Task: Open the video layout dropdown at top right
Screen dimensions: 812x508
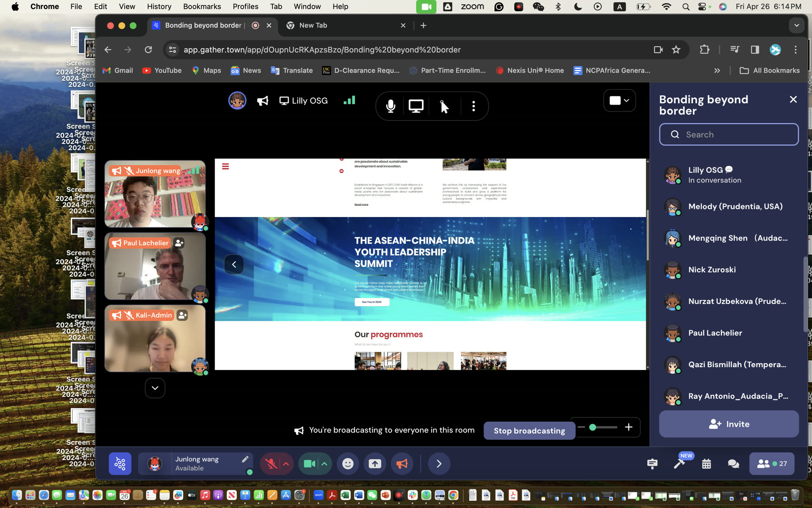Action: [619, 101]
